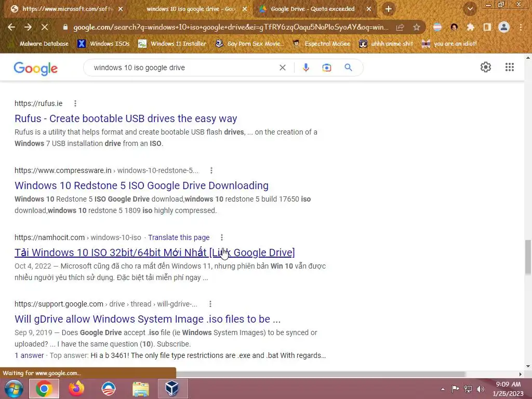
Task: Search by image with Google Lens
Action: [326, 68]
